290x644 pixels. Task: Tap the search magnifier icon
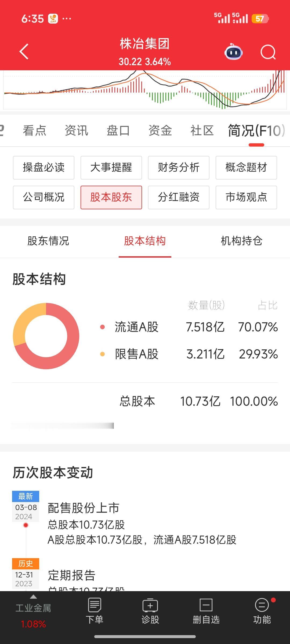(268, 52)
